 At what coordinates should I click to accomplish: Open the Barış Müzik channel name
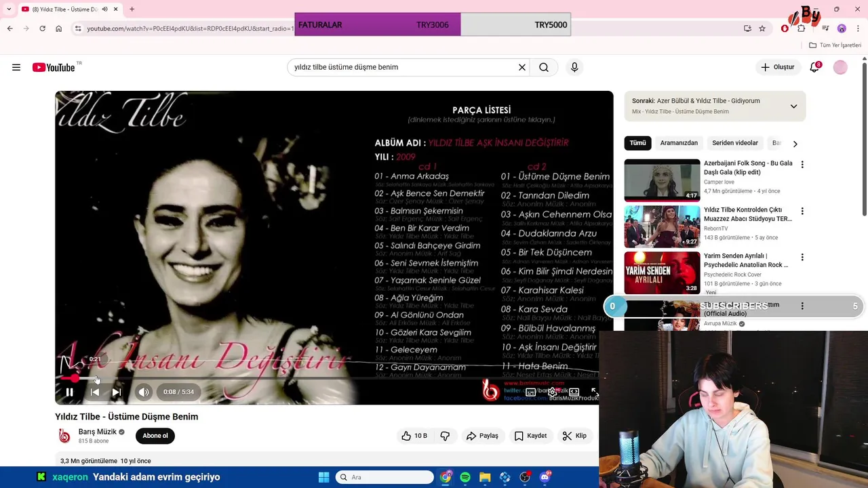point(98,432)
